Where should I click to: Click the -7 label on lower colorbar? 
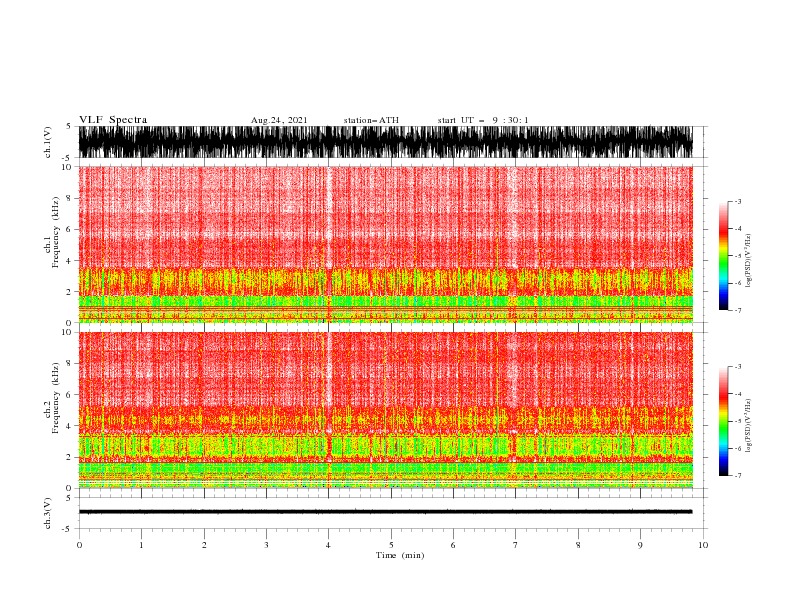point(738,475)
